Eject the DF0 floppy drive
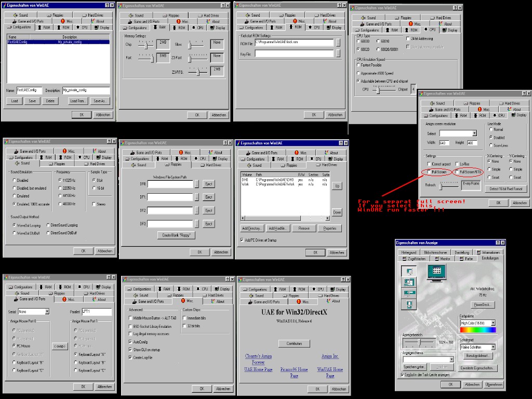The image size is (532, 399). tap(208, 184)
